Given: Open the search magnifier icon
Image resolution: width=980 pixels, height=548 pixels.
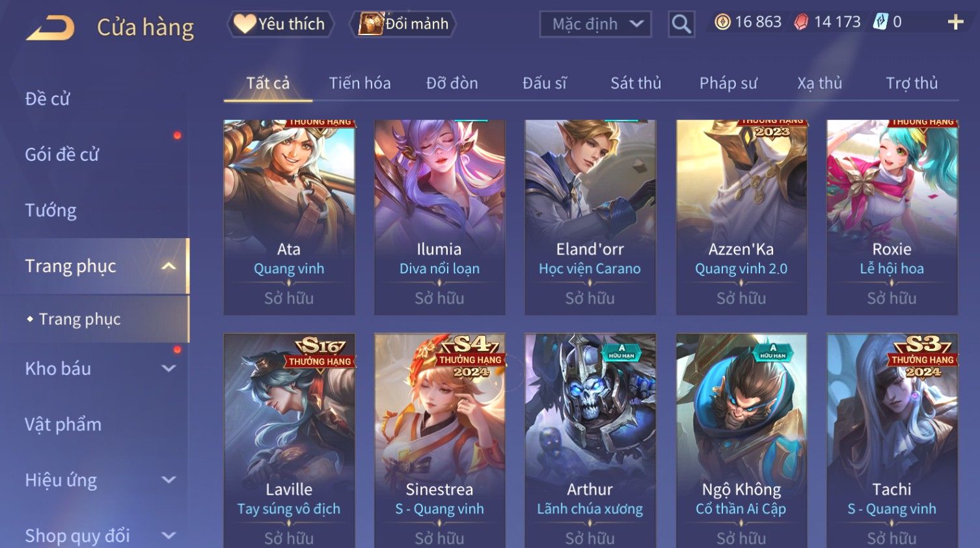Looking at the screenshot, I should tap(681, 24).
